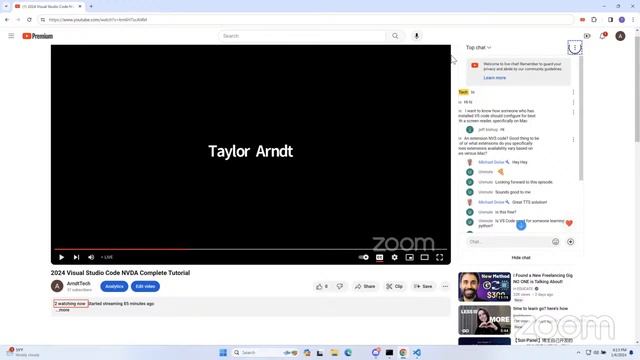Click the Edit video button
The width and height of the screenshot is (640, 360).
[x=145, y=287]
